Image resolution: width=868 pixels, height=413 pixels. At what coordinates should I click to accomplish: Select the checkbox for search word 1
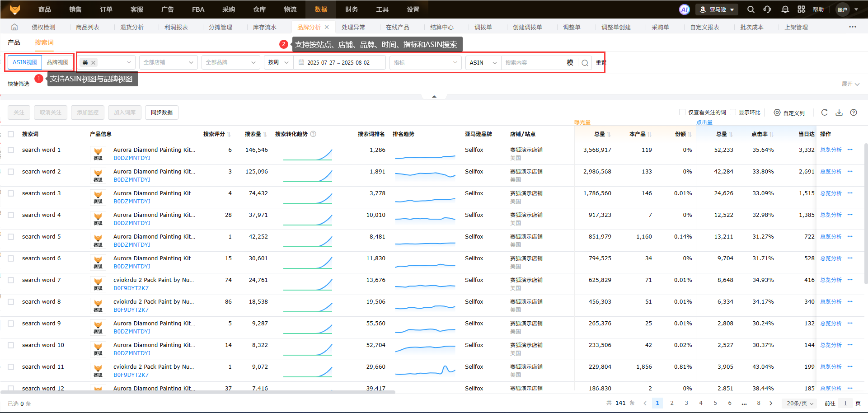(x=11, y=150)
